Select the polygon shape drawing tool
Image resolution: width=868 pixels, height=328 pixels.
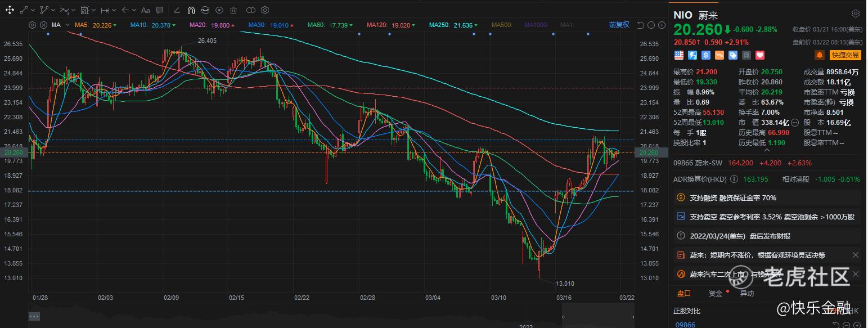point(44,10)
